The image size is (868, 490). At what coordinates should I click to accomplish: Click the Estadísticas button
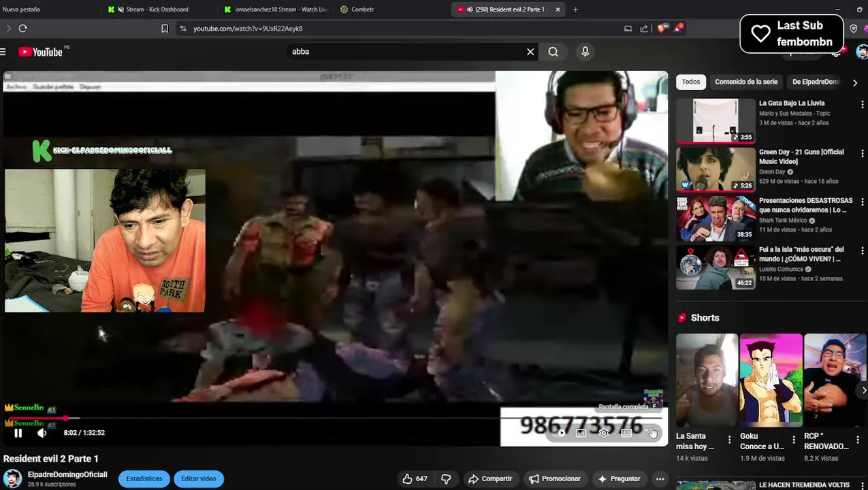(144, 479)
